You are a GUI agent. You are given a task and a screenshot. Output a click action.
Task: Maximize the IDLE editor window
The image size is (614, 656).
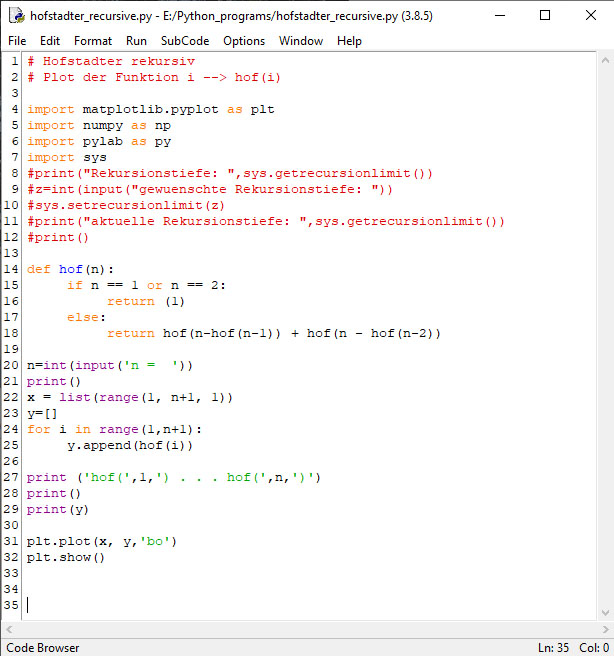coord(545,16)
